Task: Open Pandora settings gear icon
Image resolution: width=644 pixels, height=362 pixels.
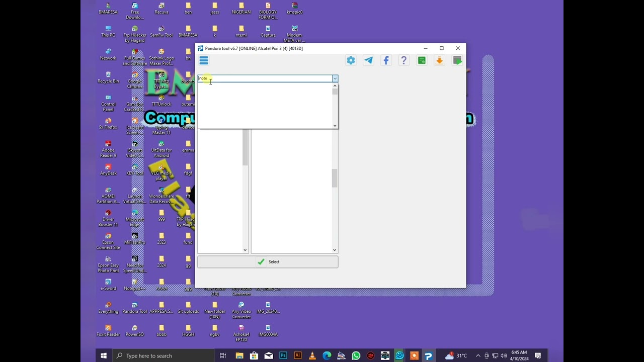Action: pyautogui.click(x=351, y=60)
